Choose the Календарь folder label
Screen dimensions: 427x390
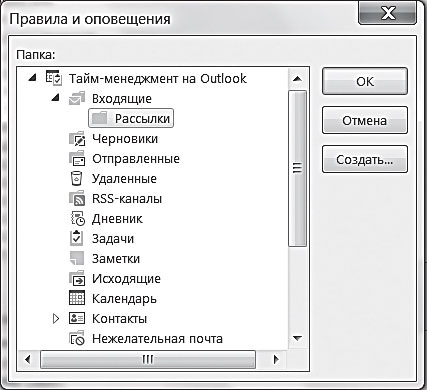[124, 299]
